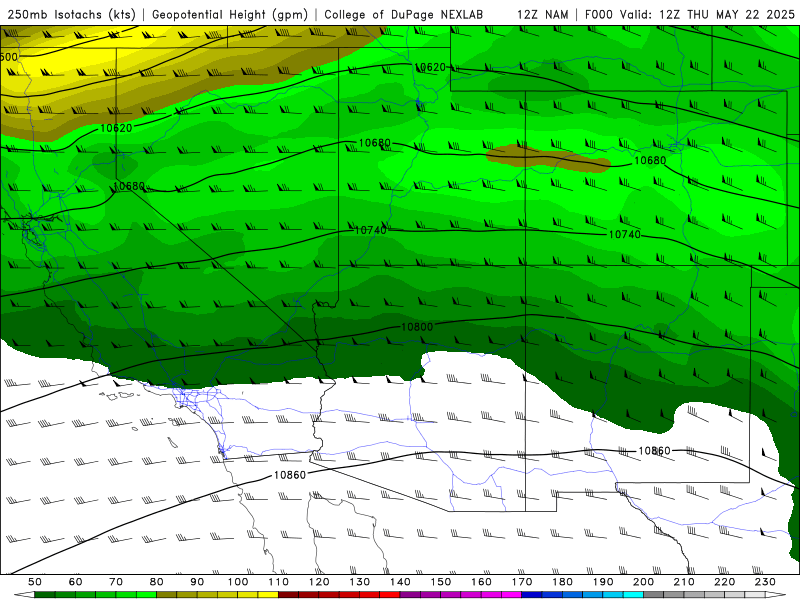Click the 90 value on the color scale
Screen dimensions: 800x600
click(x=197, y=582)
